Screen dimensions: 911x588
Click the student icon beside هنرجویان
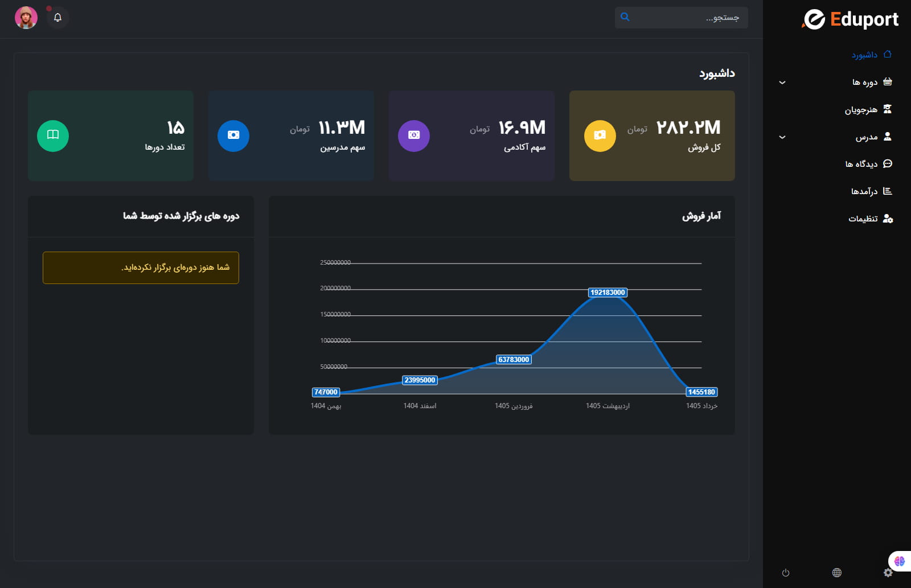click(887, 109)
